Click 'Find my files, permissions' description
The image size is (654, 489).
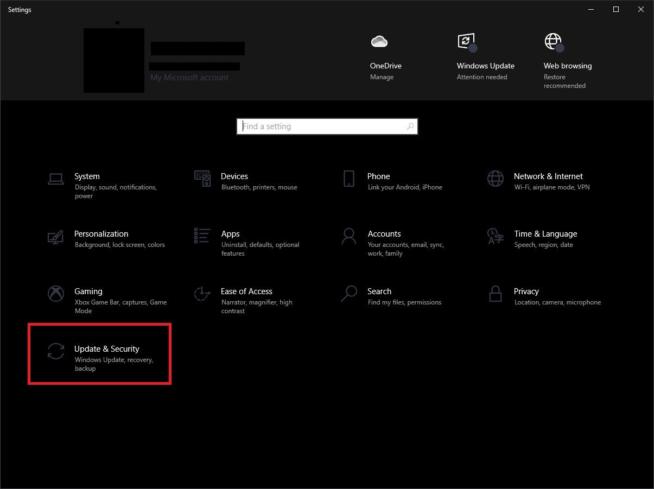point(404,302)
